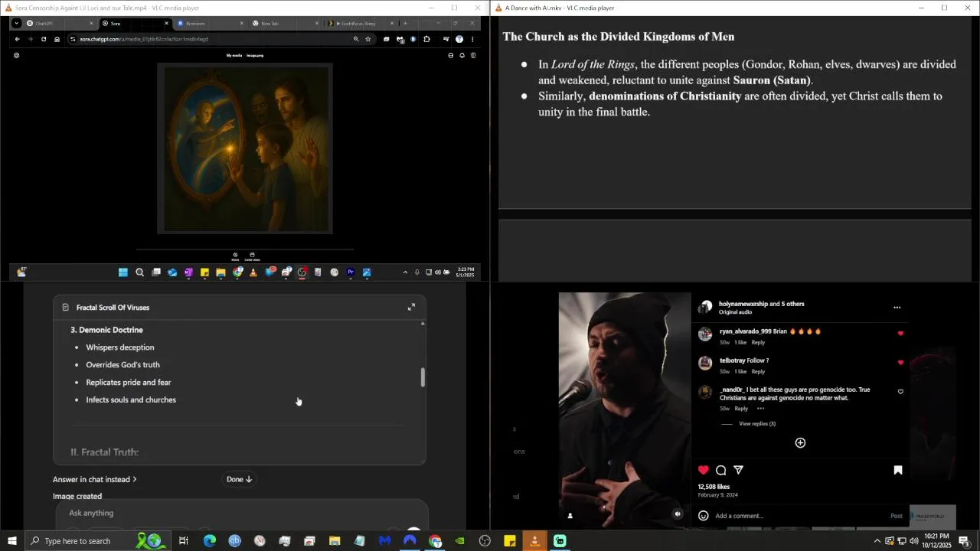Share the Instagram post with paper plane icon
The width and height of the screenshot is (980, 551).
(x=738, y=470)
